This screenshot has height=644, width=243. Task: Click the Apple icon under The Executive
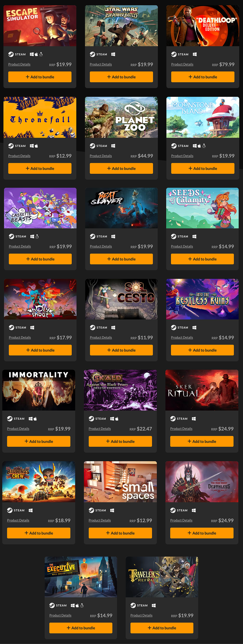click(77, 605)
